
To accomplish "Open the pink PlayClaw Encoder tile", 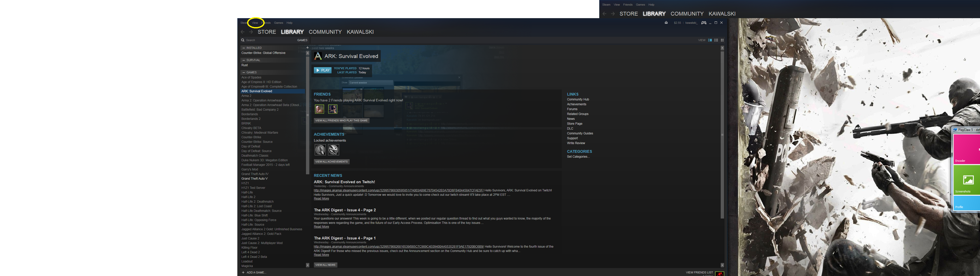I will coord(967,149).
